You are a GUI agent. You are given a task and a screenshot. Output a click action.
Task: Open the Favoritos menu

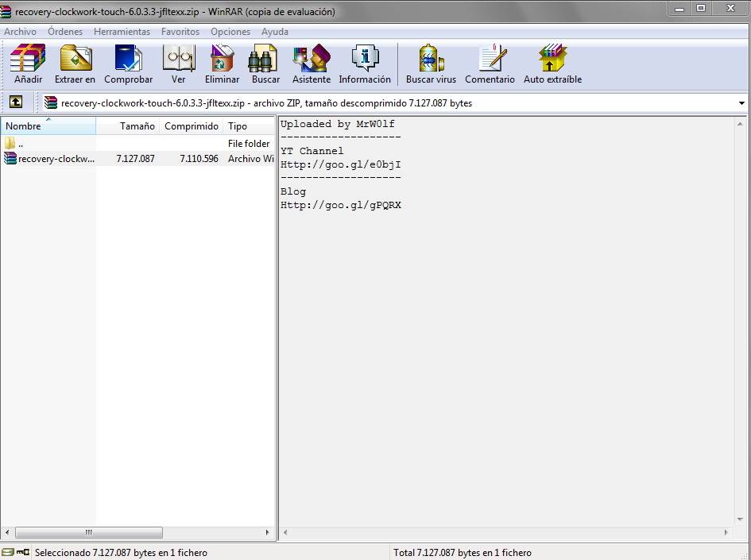tap(180, 32)
